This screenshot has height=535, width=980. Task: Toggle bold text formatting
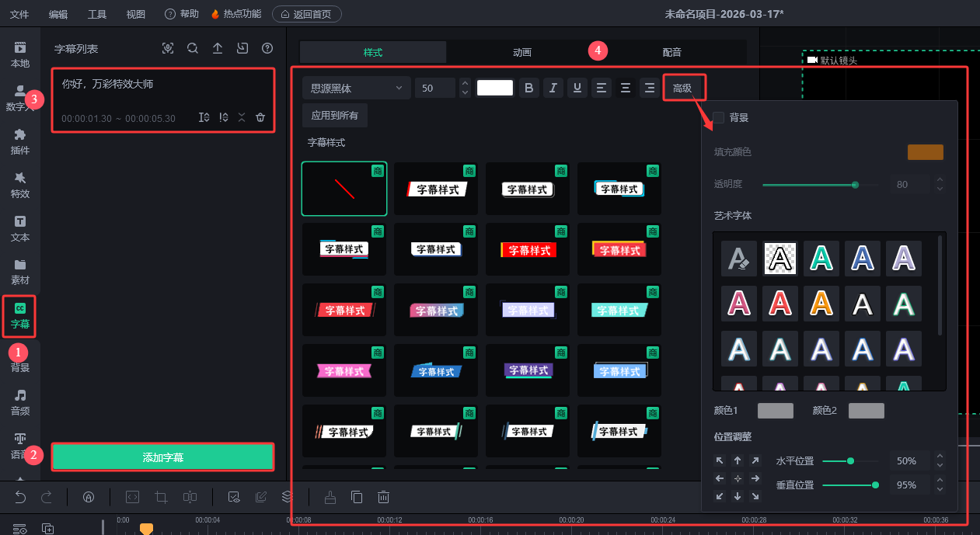click(529, 88)
